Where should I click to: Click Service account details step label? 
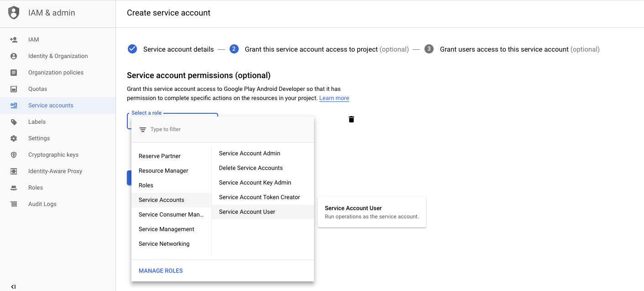pyautogui.click(x=178, y=49)
